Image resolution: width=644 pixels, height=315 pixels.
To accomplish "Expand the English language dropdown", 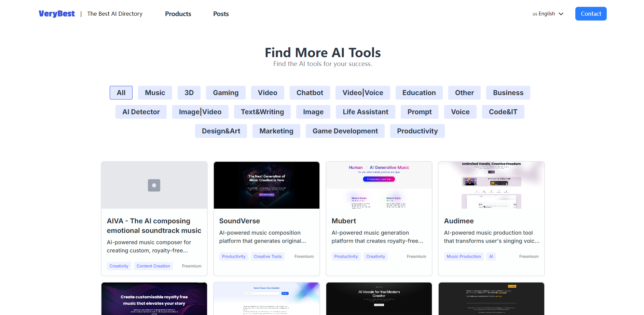I will click(x=548, y=14).
